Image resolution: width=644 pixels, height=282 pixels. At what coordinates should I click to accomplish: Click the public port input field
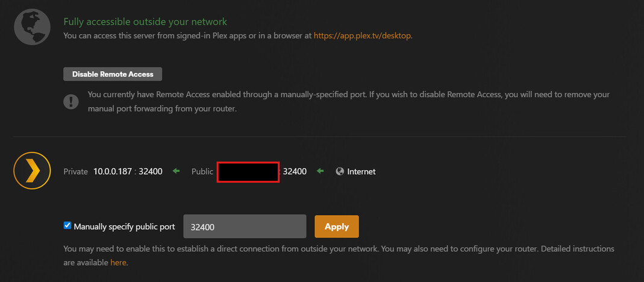(245, 227)
